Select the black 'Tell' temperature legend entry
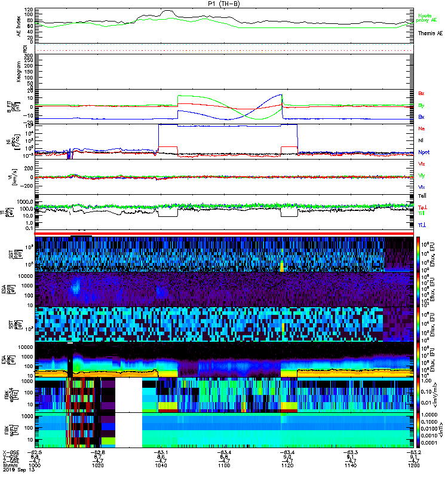Viewport: 448px width, 478px height. 422,196
